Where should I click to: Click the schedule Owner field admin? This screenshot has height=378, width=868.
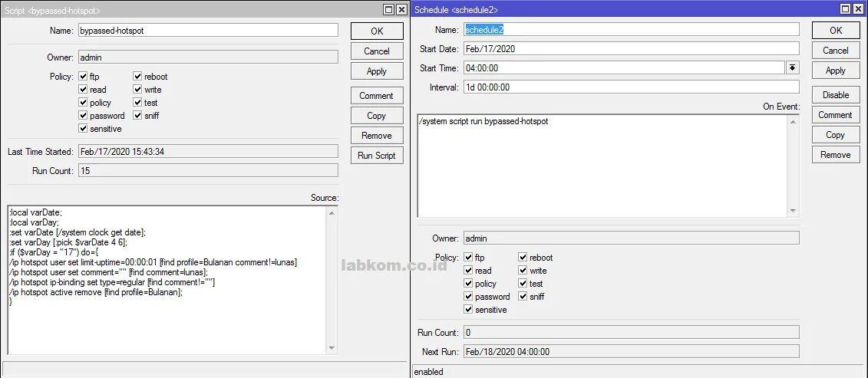pyautogui.click(x=631, y=238)
